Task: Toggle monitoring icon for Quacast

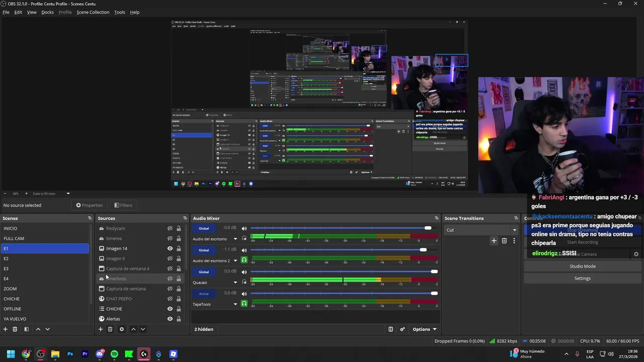Action: click(244, 282)
